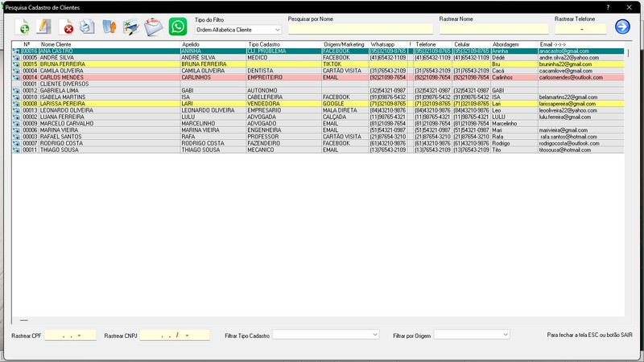The height and width of the screenshot is (362, 644).
Task: Click row icon beside BRUNA FERREIRA
Action: pyautogui.click(x=16, y=64)
